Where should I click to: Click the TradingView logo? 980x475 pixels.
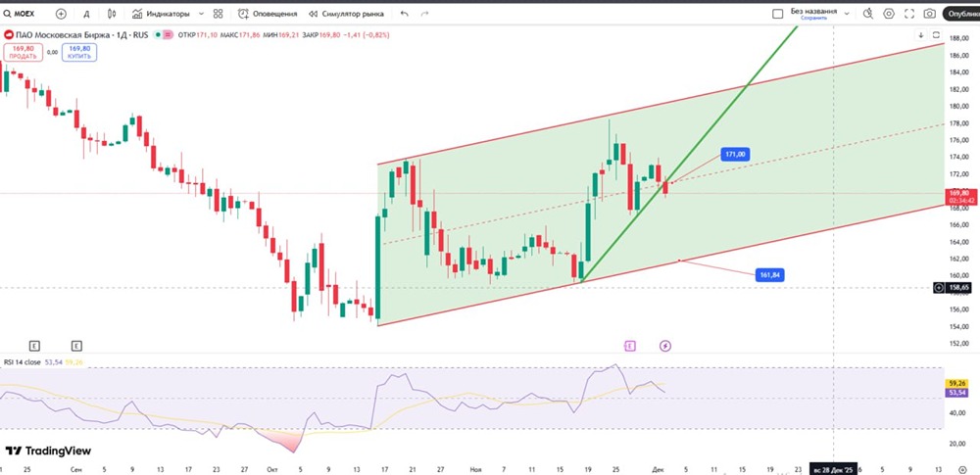48,451
